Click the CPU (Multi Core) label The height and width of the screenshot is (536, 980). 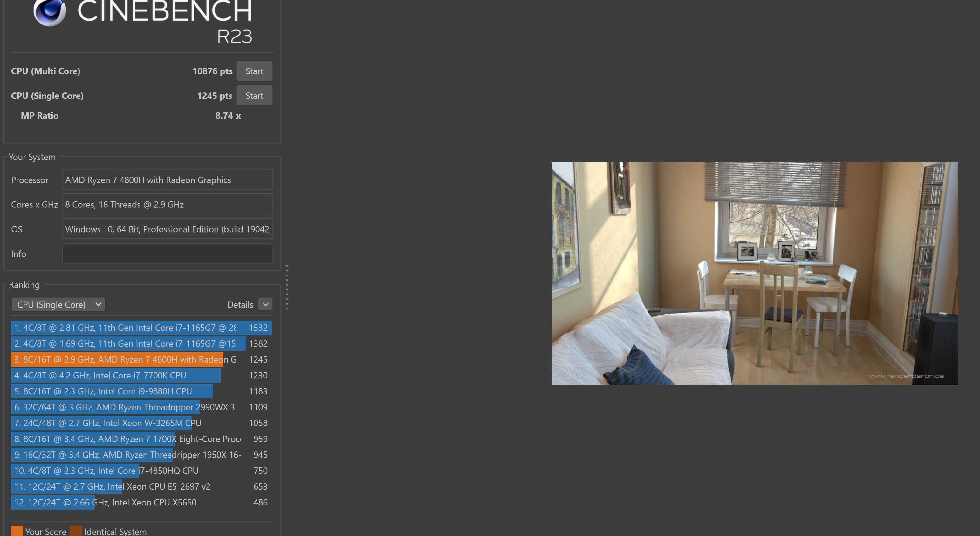click(46, 71)
